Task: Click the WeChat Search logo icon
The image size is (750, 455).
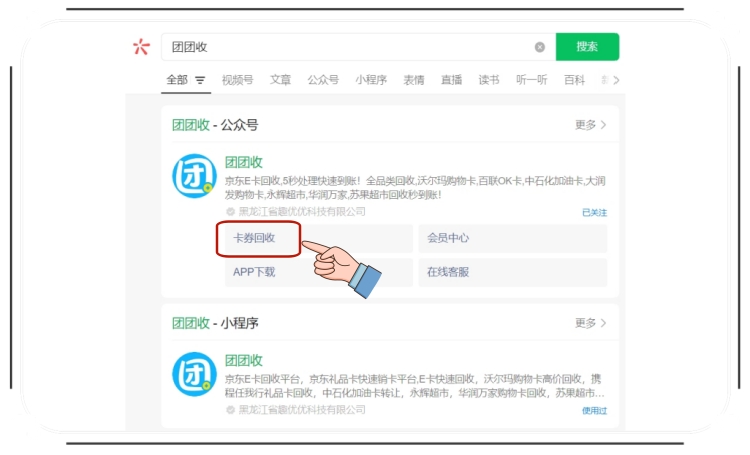Action: tap(141, 47)
